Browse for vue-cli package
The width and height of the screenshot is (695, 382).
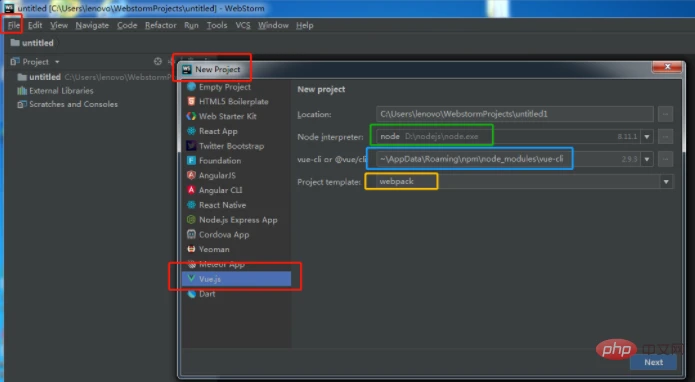(665, 159)
